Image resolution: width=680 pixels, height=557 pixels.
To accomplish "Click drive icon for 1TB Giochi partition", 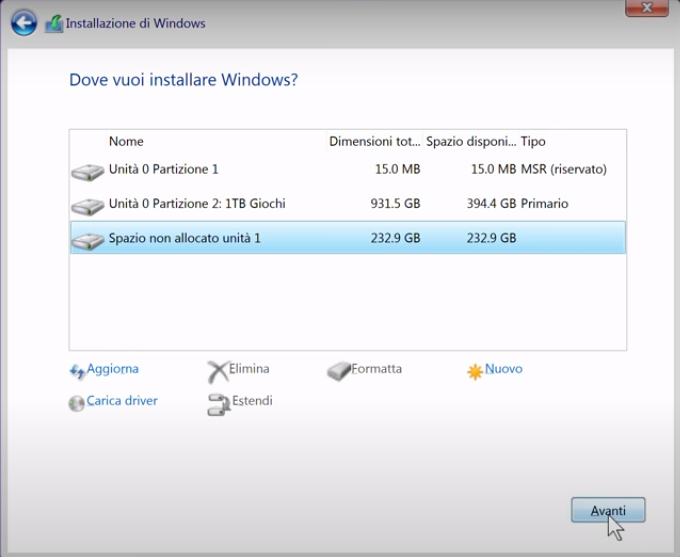I will click(88, 206).
